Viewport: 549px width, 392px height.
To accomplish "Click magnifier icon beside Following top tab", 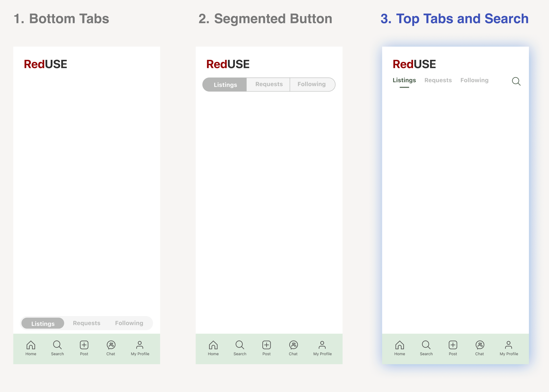I will pos(516,81).
